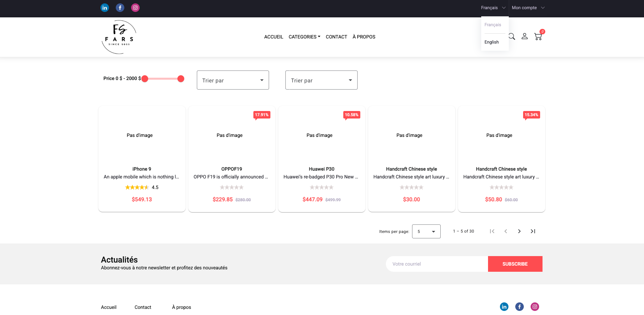Expand the first Trier par dropdown
Image resolution: width=644 pixels, height=315 pixels.
[233, 80]
